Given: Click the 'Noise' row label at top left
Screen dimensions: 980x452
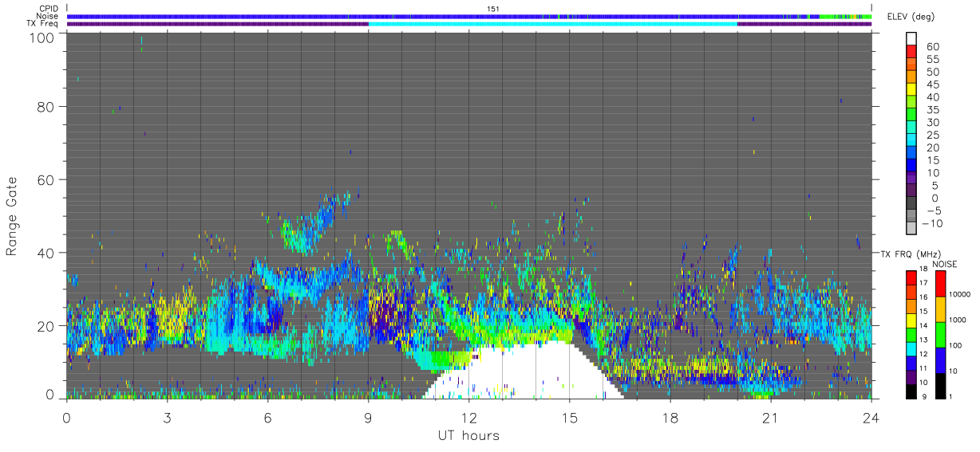Looking at the screenshot, I should 48,16.
